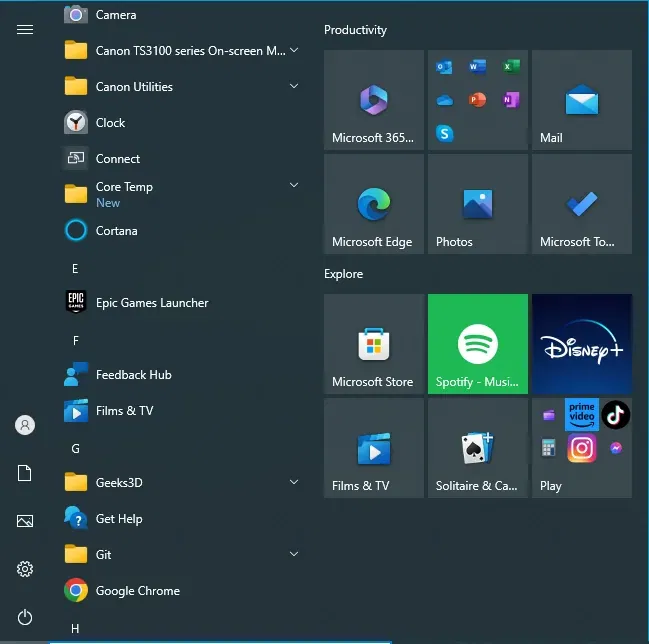Click the Core Temp folder name

(124, 187)
